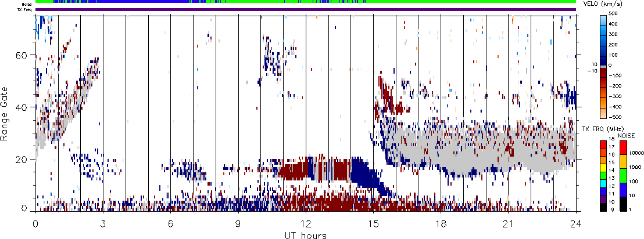Click x-axis tick label "15" under UT hours

[373, 224]
